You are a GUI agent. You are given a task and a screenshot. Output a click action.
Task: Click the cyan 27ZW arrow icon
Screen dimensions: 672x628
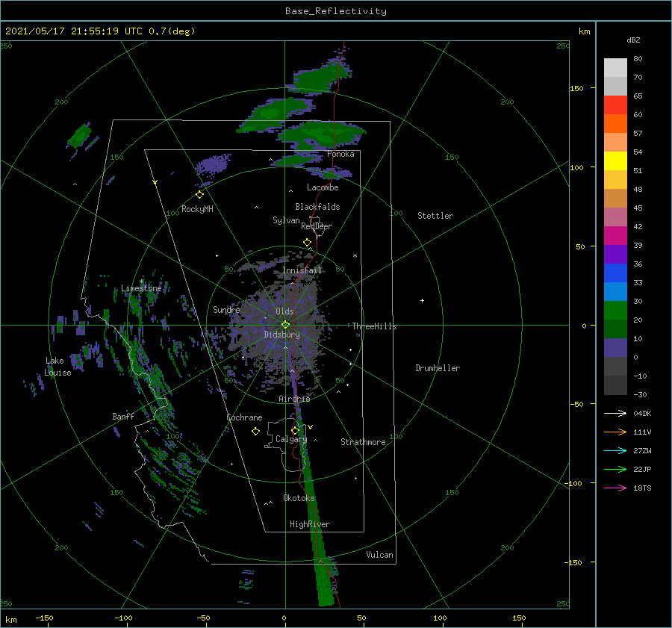615,450
